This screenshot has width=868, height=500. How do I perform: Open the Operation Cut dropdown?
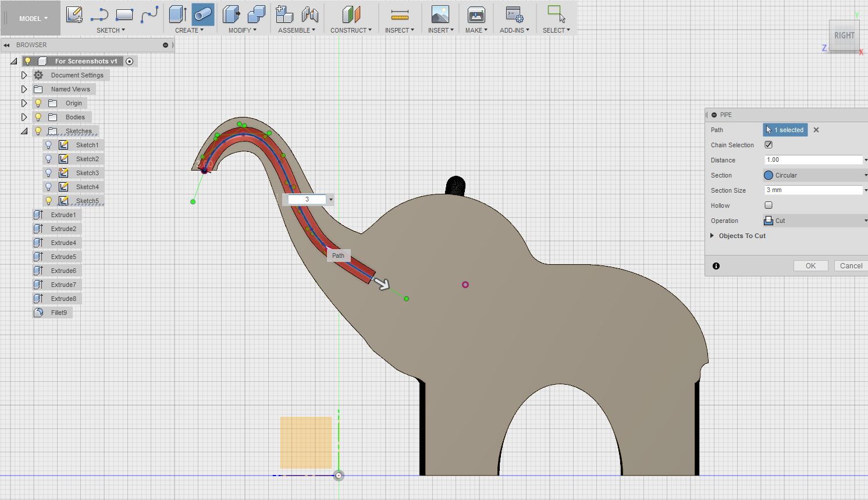coord(815,221)
